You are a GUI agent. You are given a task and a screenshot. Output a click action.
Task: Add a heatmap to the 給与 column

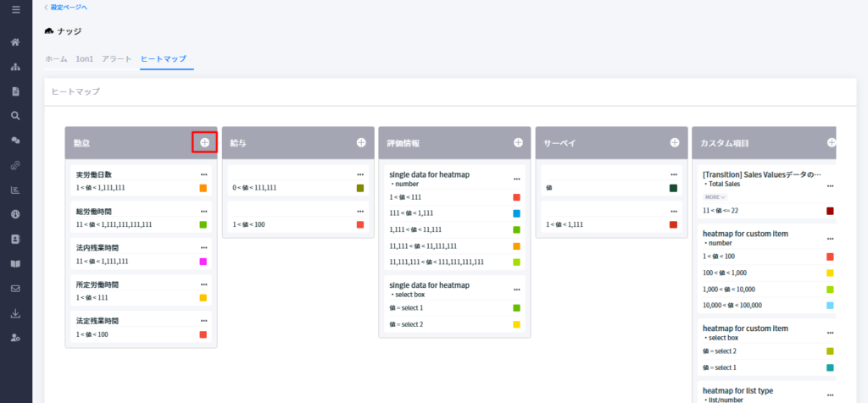(361, 142)
